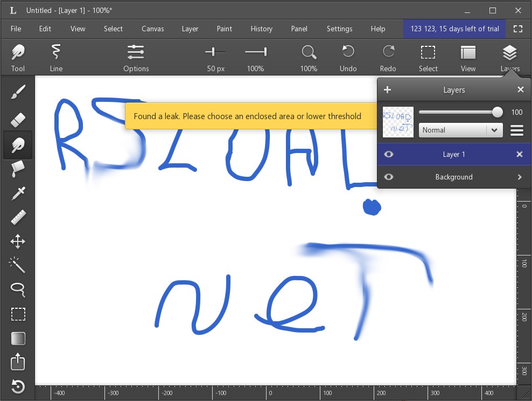The image size is (532, 401).
Task: Select the Rectangular Marquee tool
Action: click(18, 314)
